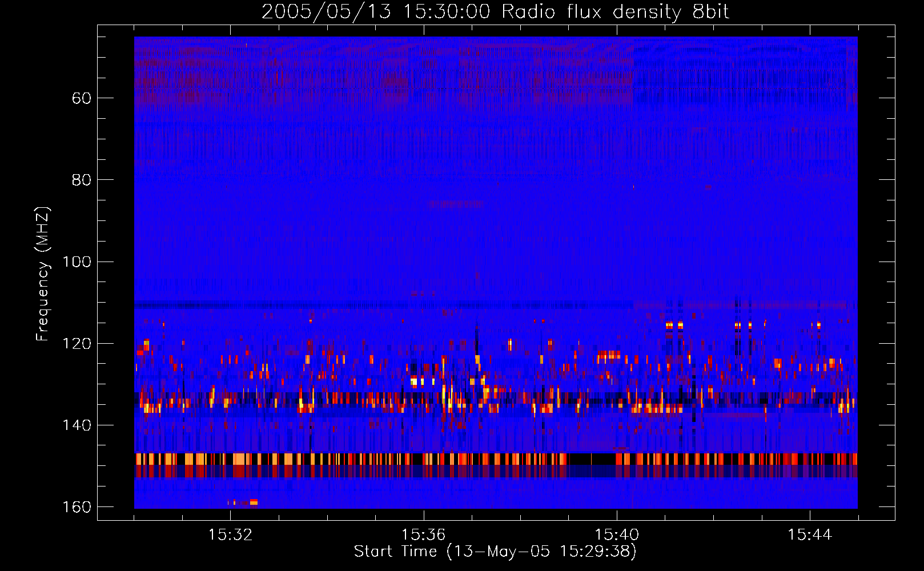This screenshot has height=571, width=924.
Task: Click the 15:32 time tick label
Action: (230, 535)
